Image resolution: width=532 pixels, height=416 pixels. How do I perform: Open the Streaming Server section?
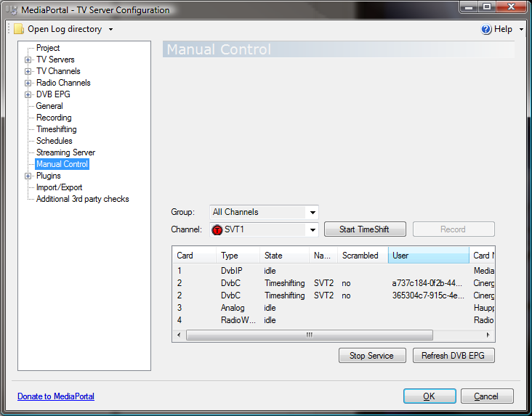tap(65, 152)
